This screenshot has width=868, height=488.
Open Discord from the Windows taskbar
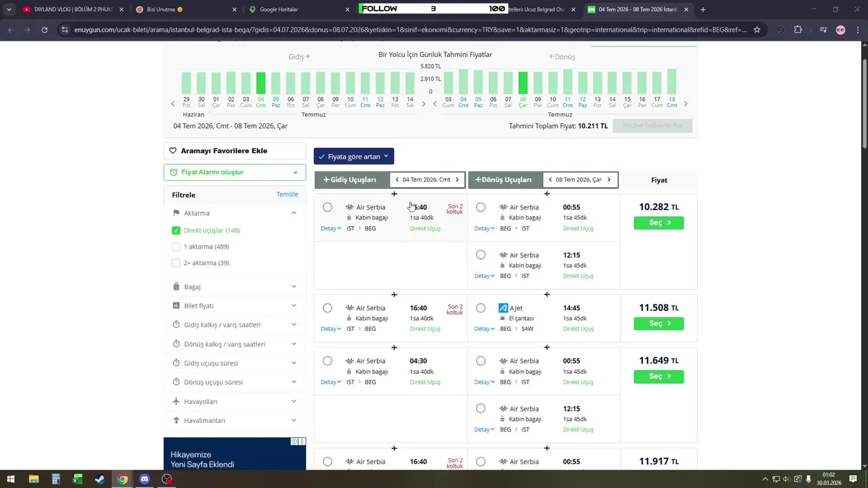(144, 479)
